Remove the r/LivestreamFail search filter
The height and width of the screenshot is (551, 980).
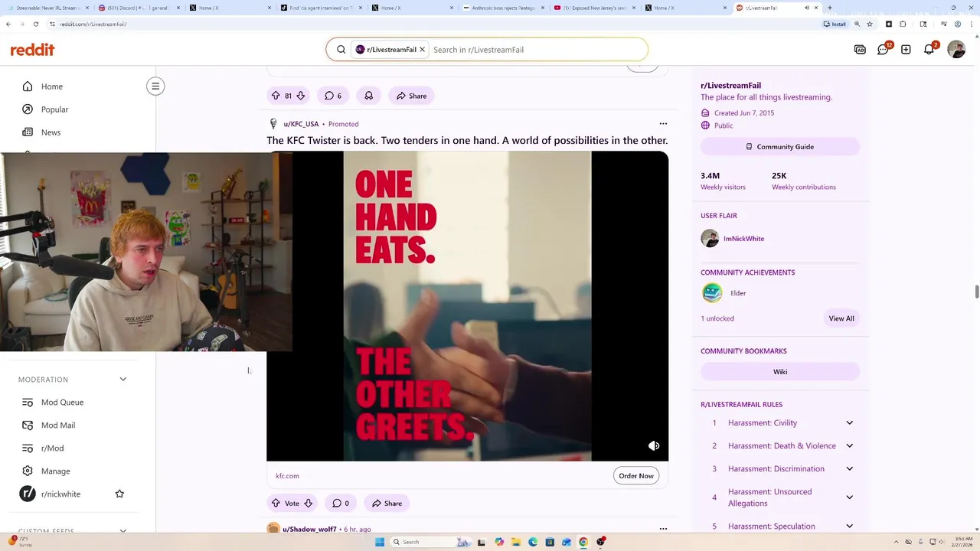[422, 50]
